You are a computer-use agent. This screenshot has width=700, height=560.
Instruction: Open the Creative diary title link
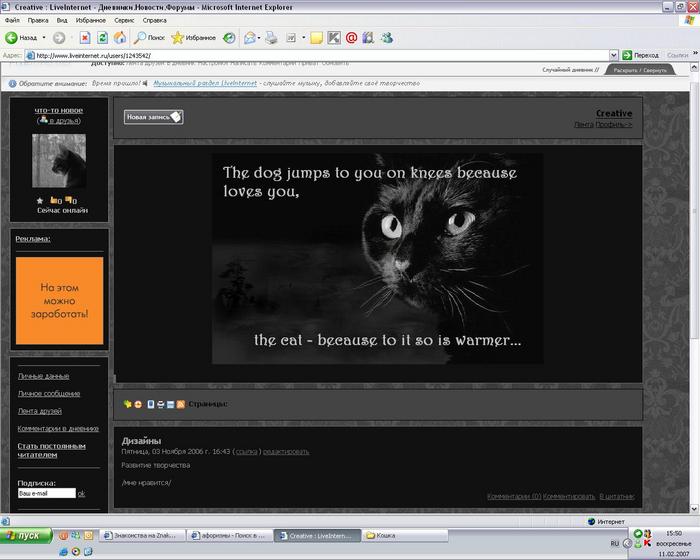[x=614, y=113]
